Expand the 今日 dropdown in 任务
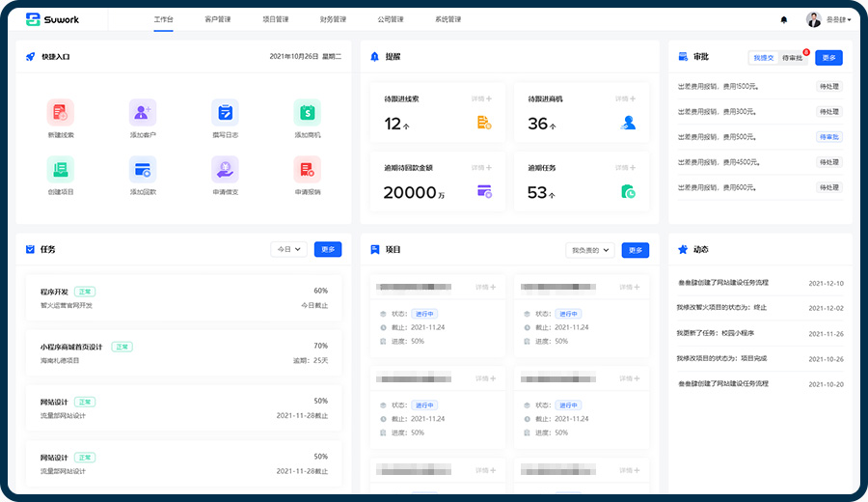Image resolution: width=868 pixels, height=502 pixels. [x=289, y=249]
